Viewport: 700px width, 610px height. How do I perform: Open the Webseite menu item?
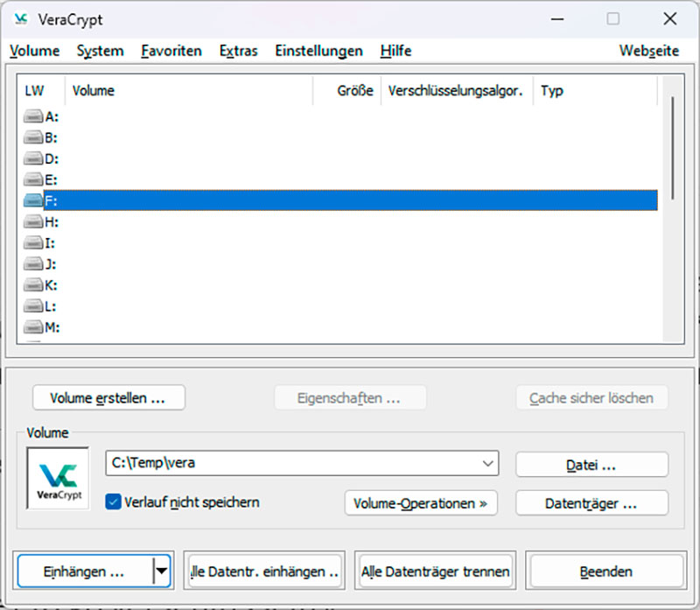coord(648,51)
